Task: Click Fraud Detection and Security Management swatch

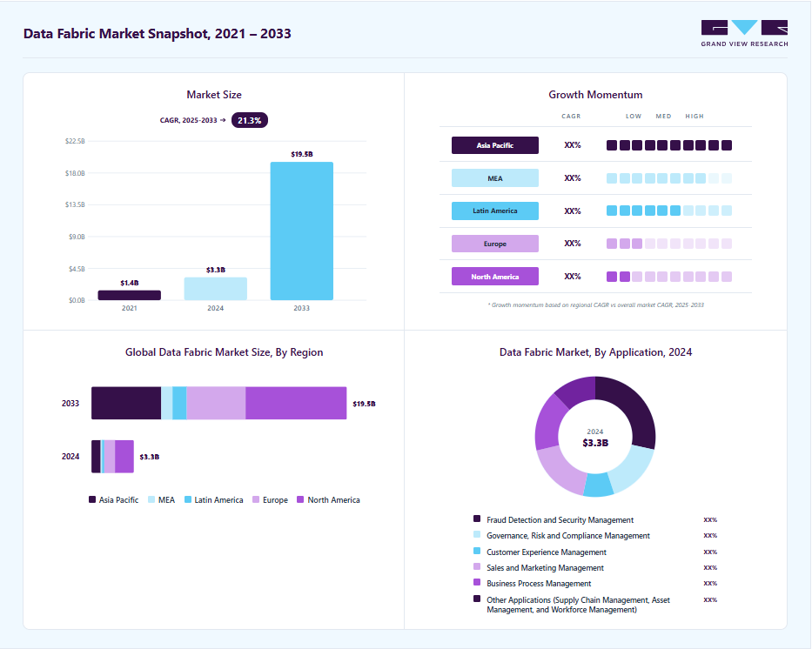Action: tap(477, 519)
